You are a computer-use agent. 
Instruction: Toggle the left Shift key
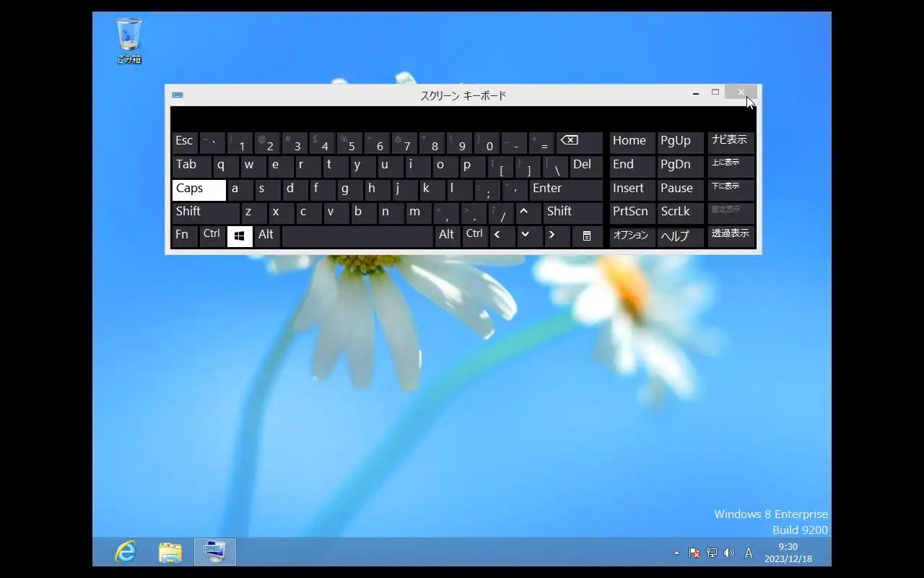206,212
